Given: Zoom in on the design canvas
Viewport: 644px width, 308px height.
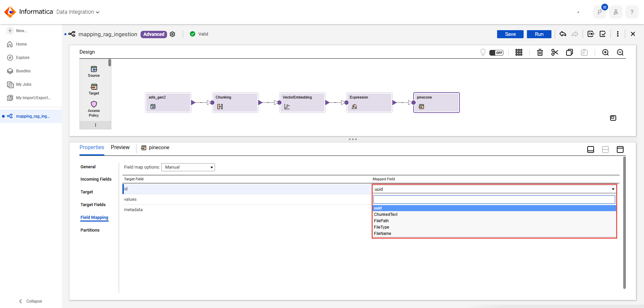Looking at the screenshot, I should (x=605, y=52).
